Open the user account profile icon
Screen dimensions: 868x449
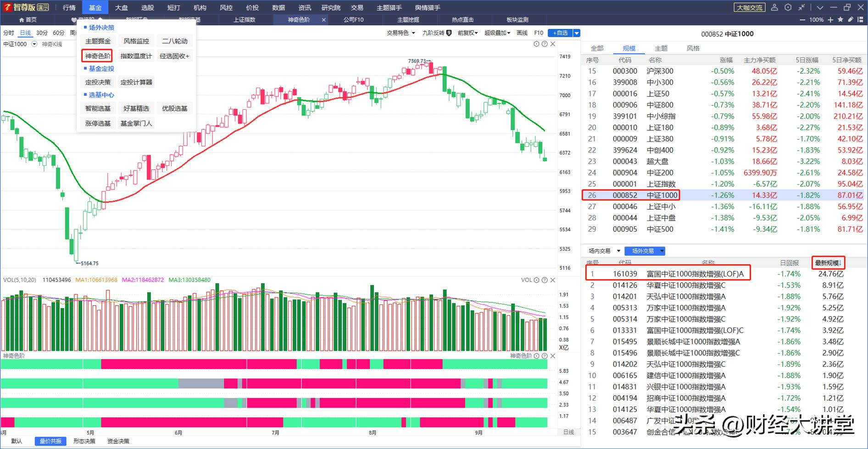pos(774,7)
